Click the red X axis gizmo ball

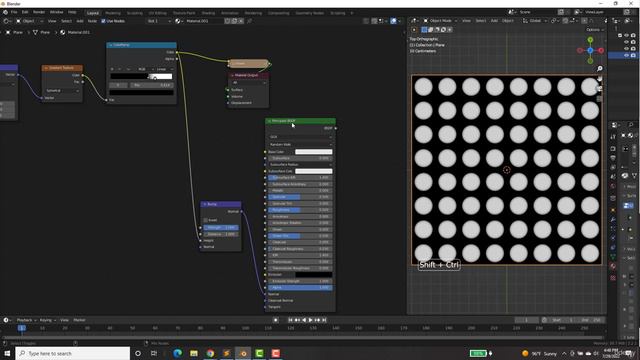(x=601, y=50)
